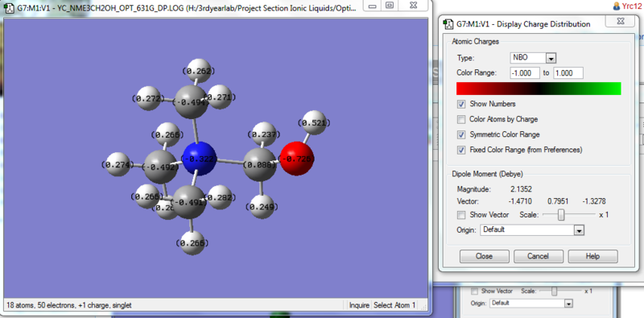Select hydrogen atom labeled (0.282)
This screenshot has width=644, height=318.
220,197
